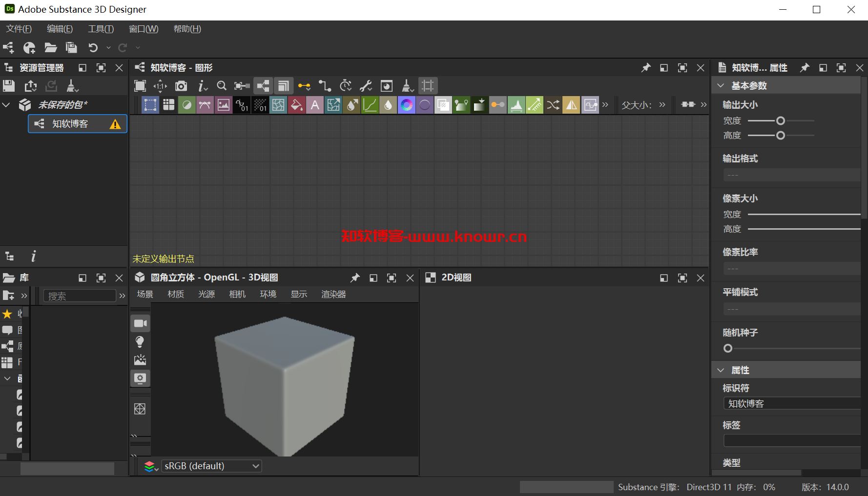Collapse the 属性 section in properties
Viewport: 868px width, 496px height.
(721, 370)
